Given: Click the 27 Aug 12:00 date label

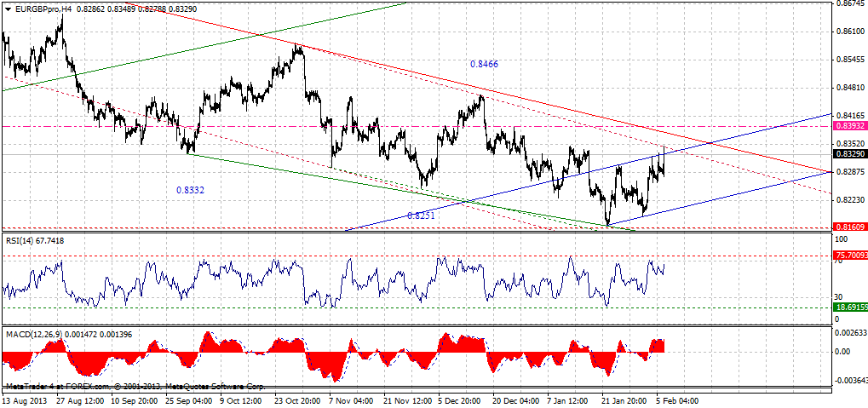Looking at the screenshot, I should coord(78,400).
